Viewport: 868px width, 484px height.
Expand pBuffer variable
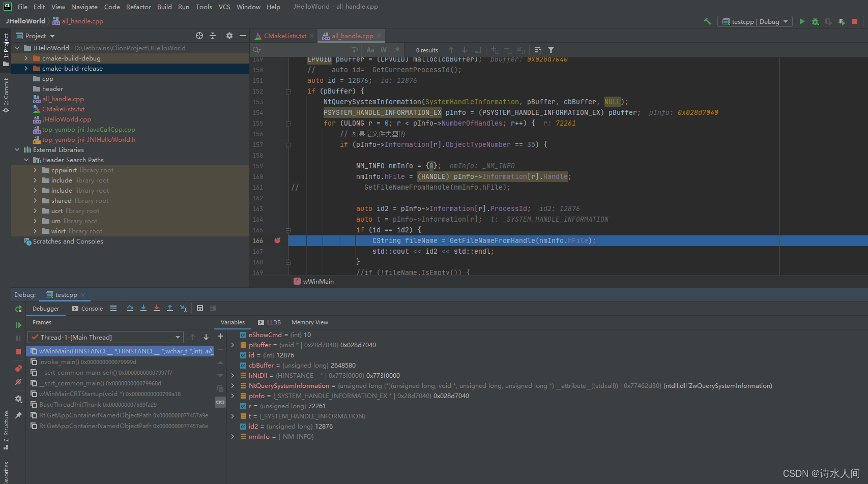233,345
